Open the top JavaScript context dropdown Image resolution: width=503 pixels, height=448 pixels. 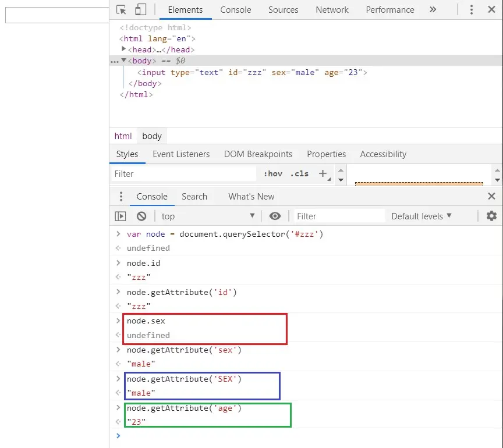(208, 216)
